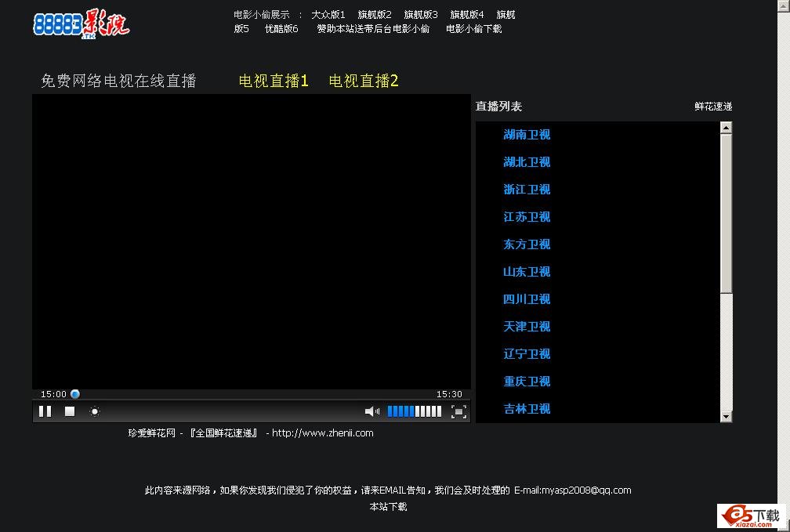This screenshot has height=532, width=790.
Task: Click the 88883影院 site logo
Action: coord(81,24)
